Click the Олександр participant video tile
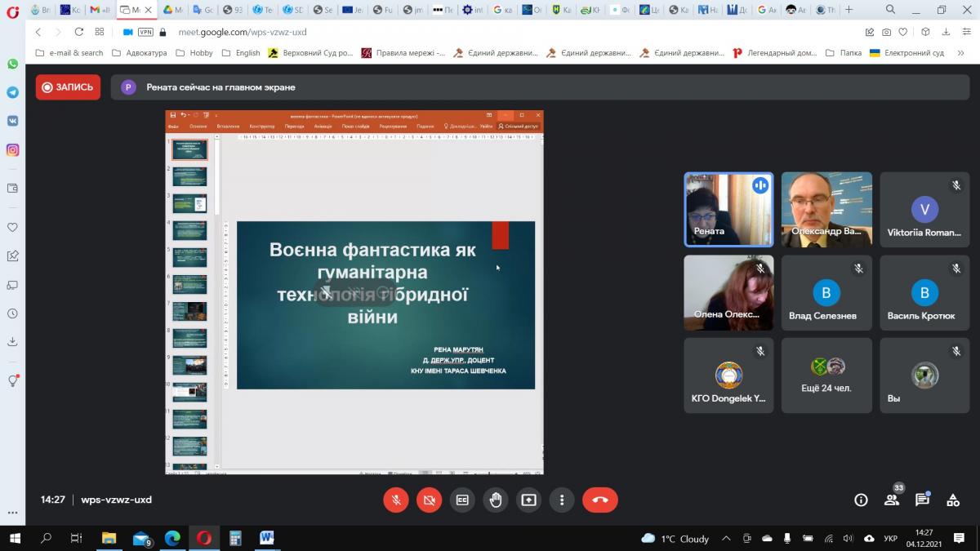 (826, 209)
